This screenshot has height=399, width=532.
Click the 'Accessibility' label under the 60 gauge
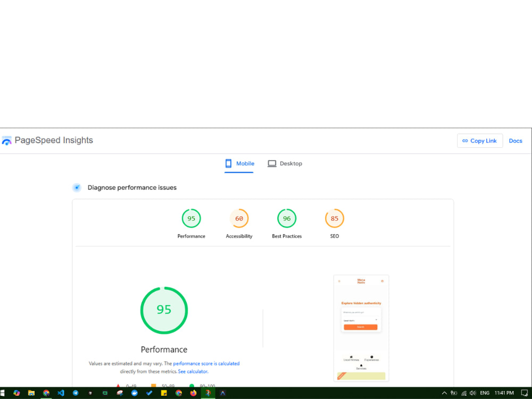(239, 236)
